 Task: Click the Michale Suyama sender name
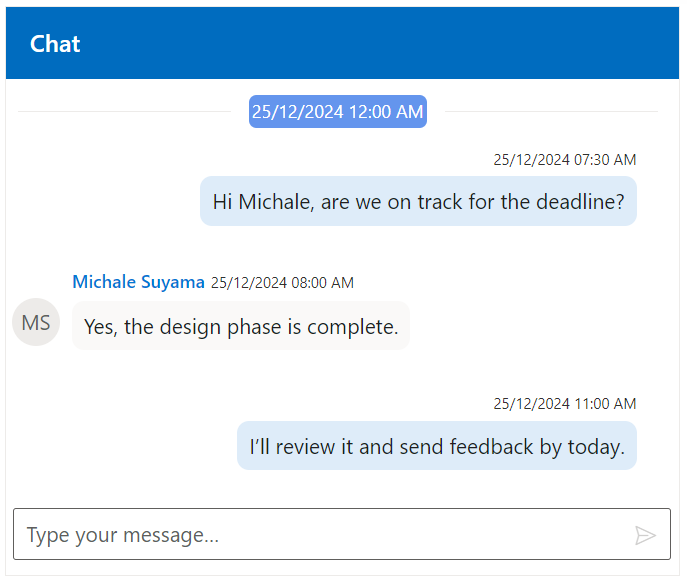(138, 282)
